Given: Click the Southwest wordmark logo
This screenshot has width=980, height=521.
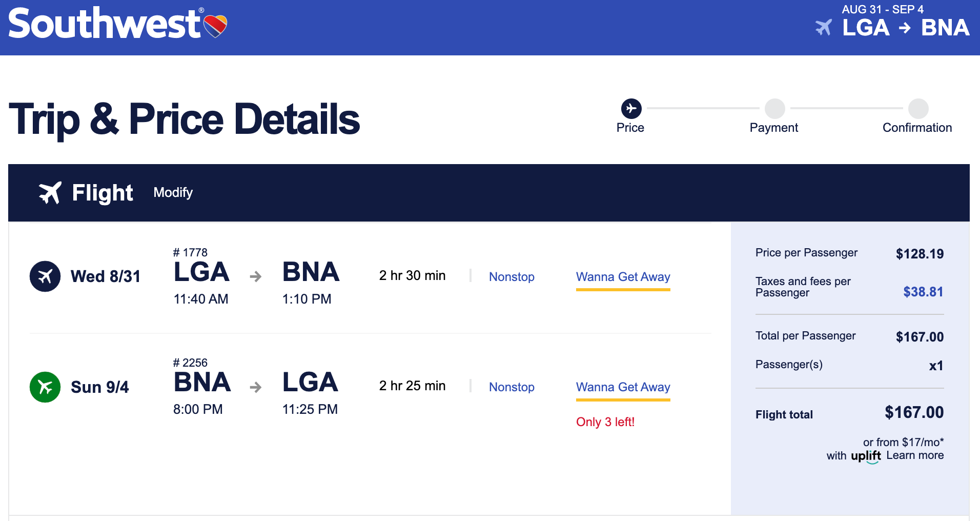Looking at the screenshot, I should point(105,24).
